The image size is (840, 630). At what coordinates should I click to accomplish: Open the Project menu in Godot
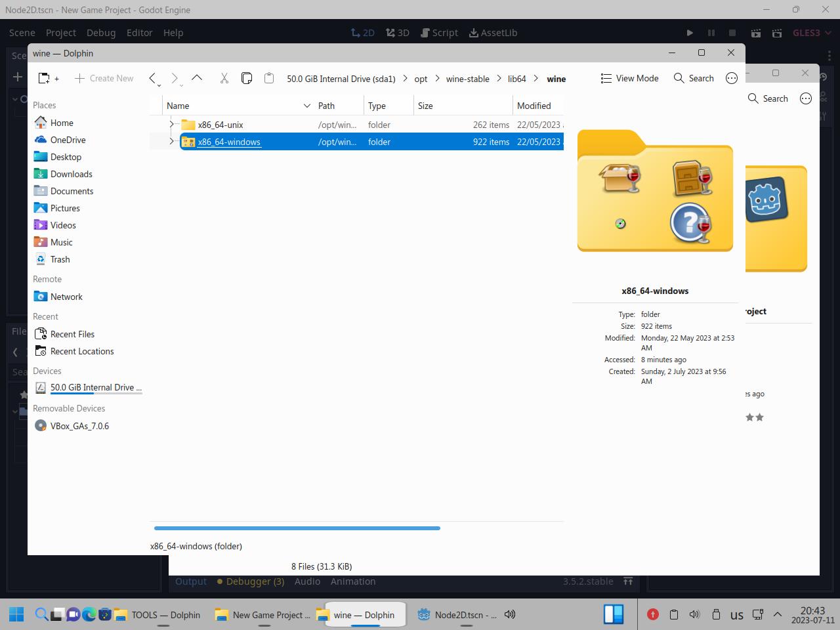click(x=61, y=33)
